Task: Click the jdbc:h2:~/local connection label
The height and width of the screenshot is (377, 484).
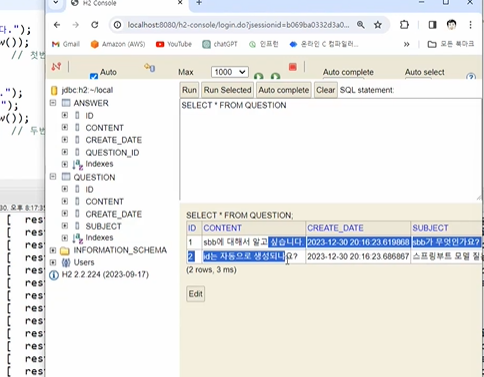Action: click(87, 90)
